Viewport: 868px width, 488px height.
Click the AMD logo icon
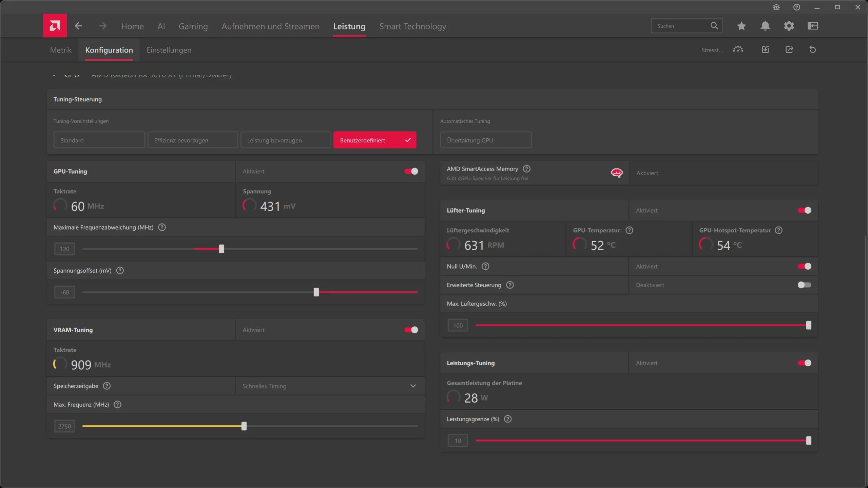pyautogui.click(x=55, y=25)
